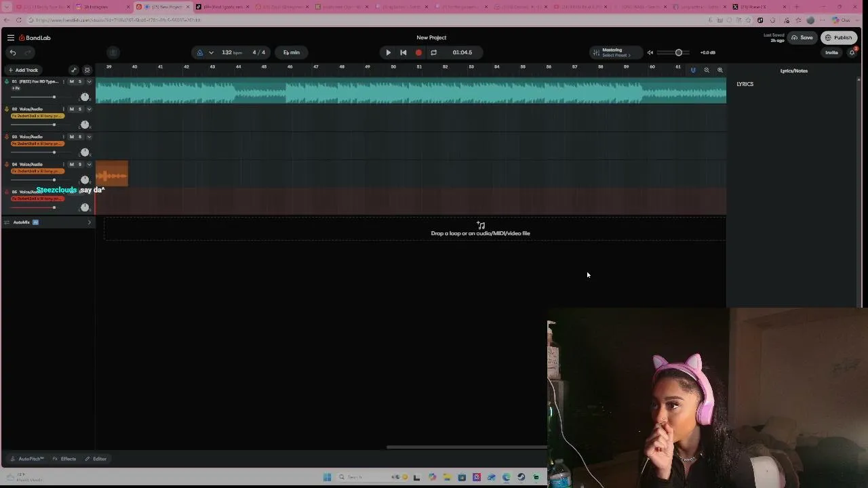Open track 02 Fx preset chip
This screenshot has width=868, height=488.
pyautogui.click(x=38, y=116)
